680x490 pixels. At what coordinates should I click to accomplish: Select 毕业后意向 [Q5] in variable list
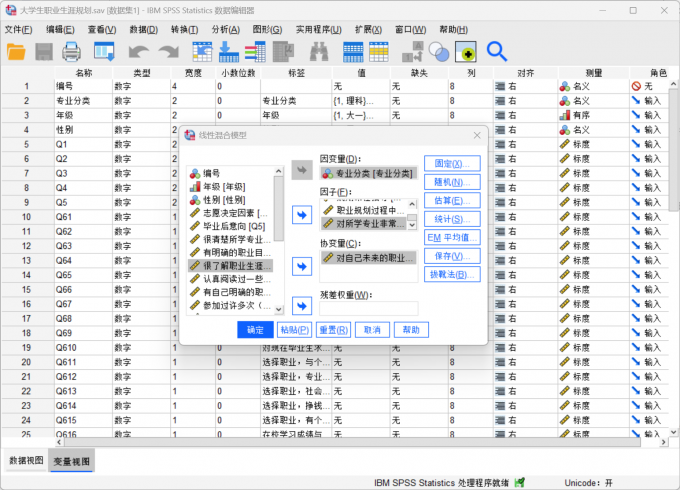[231, 226]
